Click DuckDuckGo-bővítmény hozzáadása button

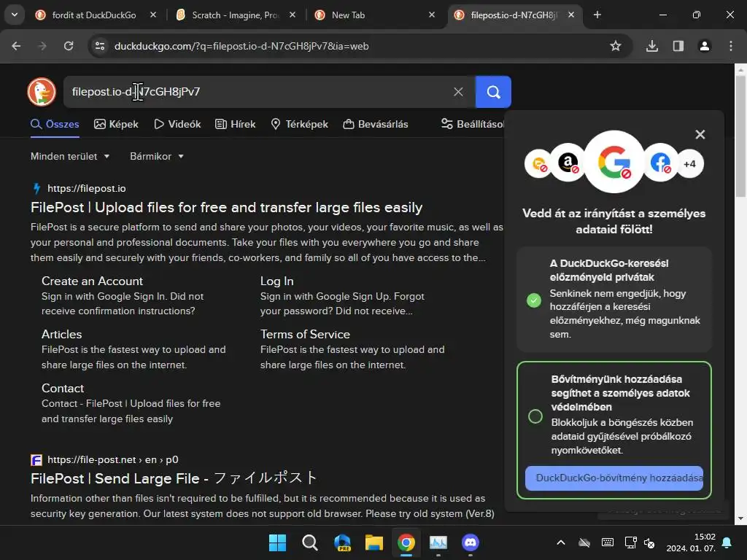pos(614,478)
